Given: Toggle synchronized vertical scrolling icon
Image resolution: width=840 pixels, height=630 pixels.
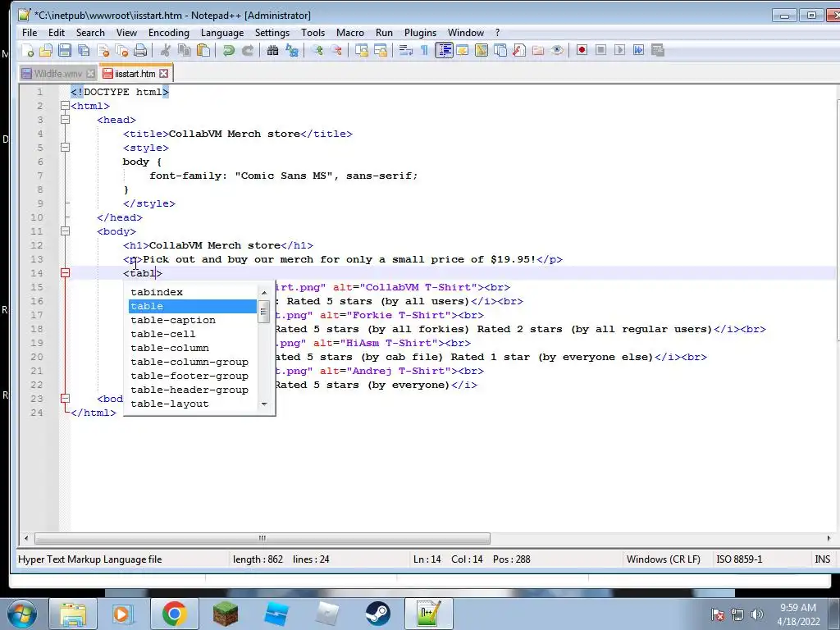Looking at the screenshot, I should coord(362,50).
